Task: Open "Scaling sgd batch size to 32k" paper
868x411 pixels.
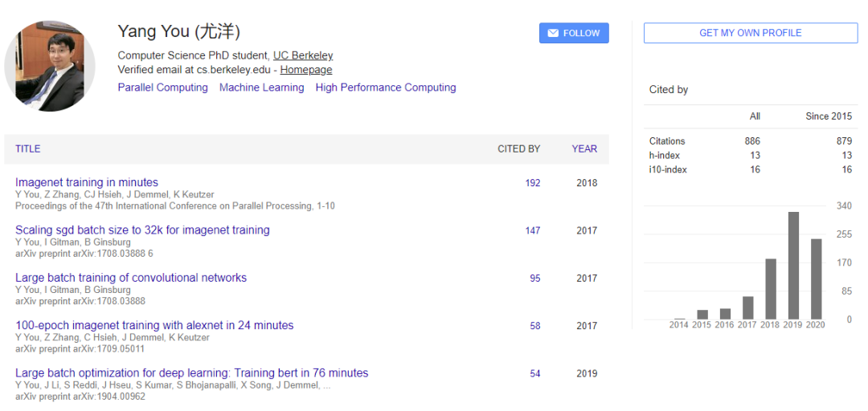Action: point(142,230)
